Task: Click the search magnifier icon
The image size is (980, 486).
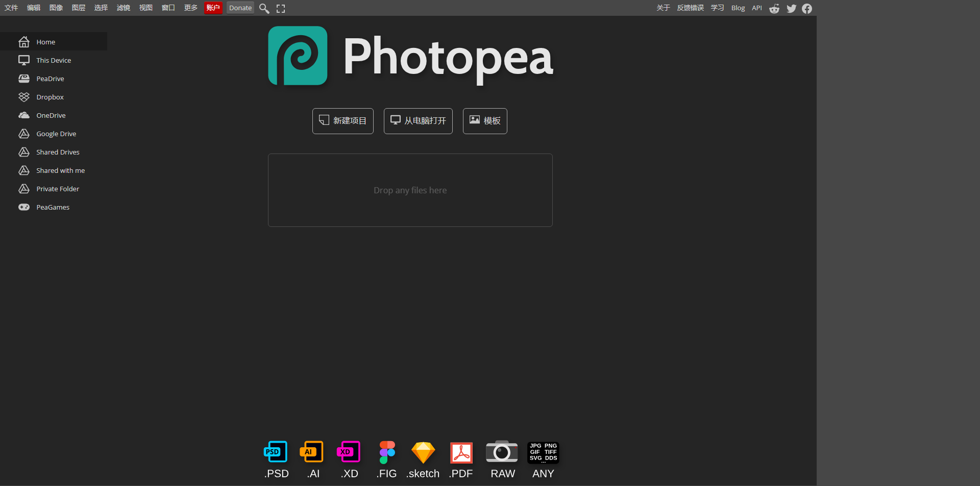Action: (264, 8)
